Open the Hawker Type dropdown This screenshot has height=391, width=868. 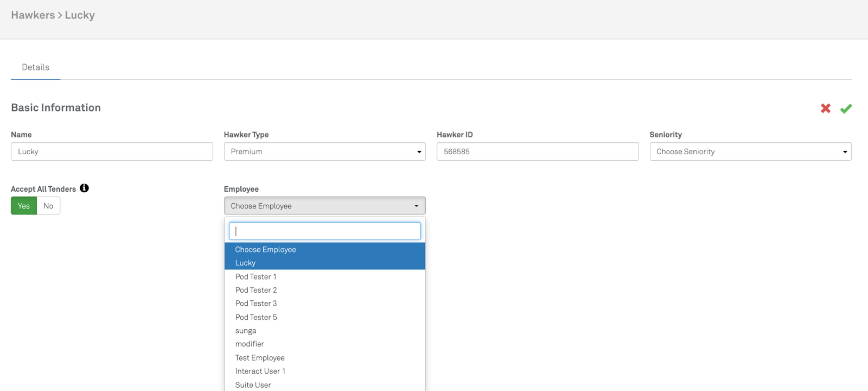coord(324,152)
